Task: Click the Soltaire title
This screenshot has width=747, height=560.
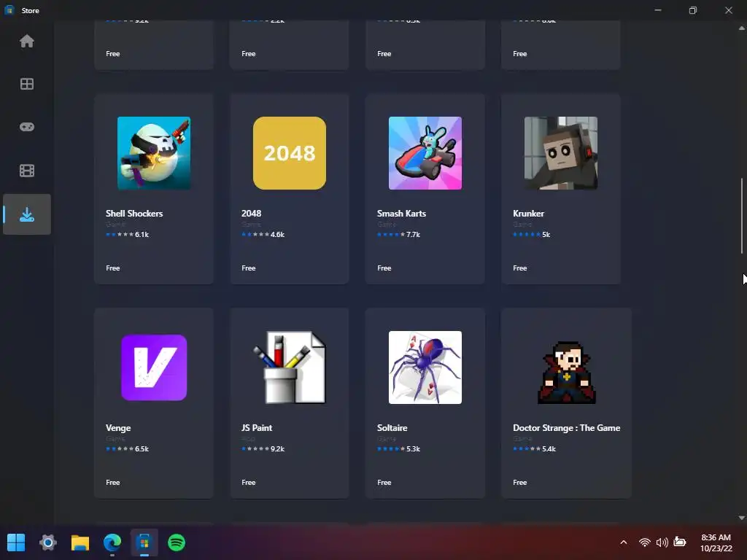Action: pos(392,428)
